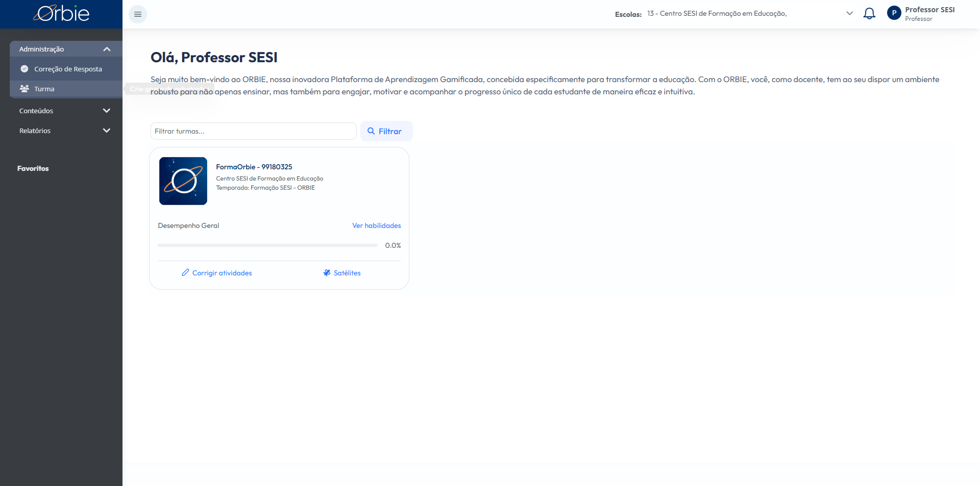Open the Ver habilidades link
This screenshot has height=486, width=980.
pyautogui.click(x=377, y=225)
